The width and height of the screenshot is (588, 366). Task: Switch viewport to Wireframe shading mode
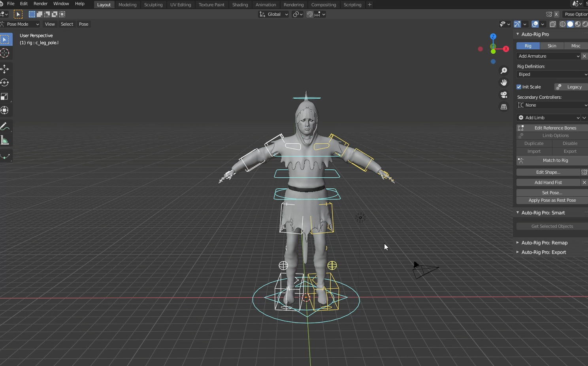[562, 24]
